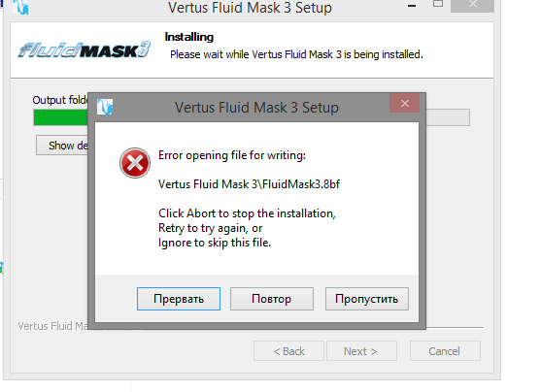Click the Show details button
Screen dimensions: 541x392
62,146
